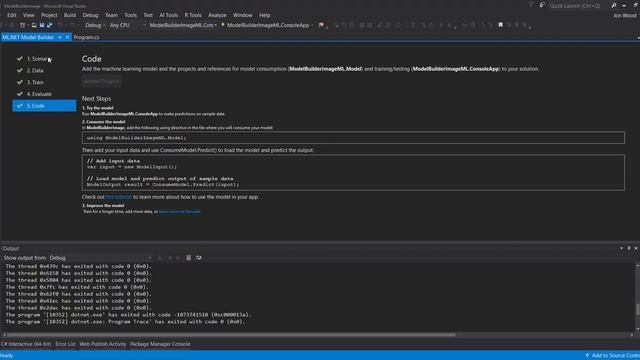The image size is (640, 360).
Task: Click 'The thread 0x439c has exited' line
Action: (78, 266)
